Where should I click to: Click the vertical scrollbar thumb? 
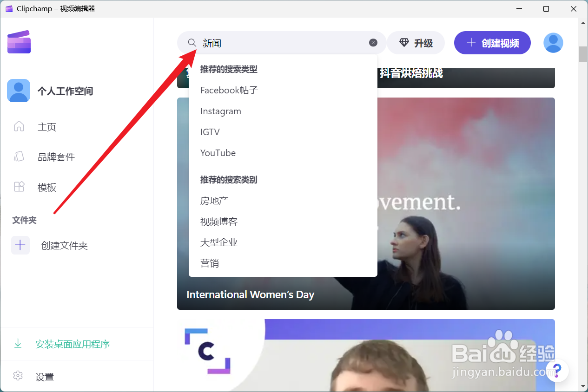583,54
